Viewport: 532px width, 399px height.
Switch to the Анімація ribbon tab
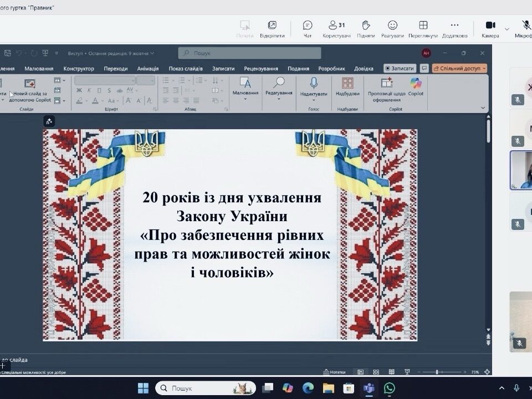tap(147, 69)
